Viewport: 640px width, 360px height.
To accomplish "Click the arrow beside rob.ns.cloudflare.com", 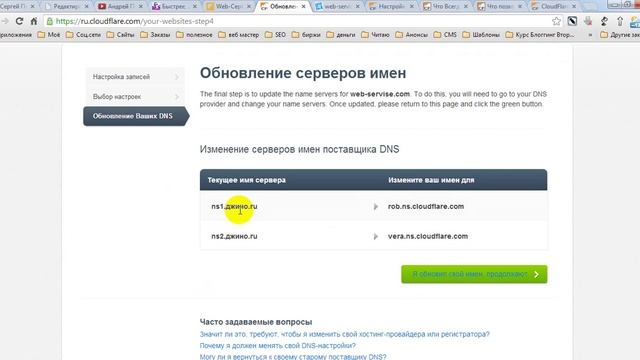I will click(x=376, y=207).
